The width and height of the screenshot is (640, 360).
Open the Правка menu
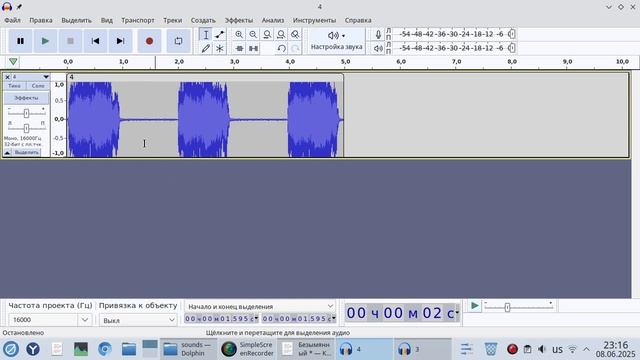coord(40,20)
